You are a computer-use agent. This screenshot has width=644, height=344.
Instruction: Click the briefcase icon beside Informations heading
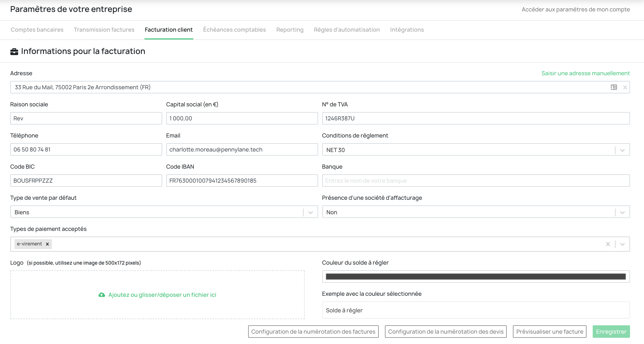click(14, 52)
